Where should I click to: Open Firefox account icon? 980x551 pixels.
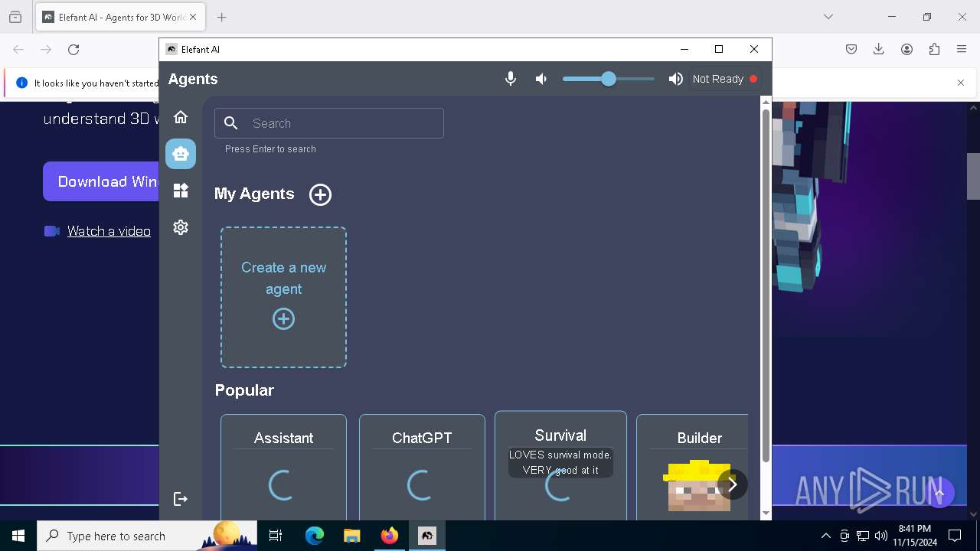pyautogui.click(x=906, y=49)
